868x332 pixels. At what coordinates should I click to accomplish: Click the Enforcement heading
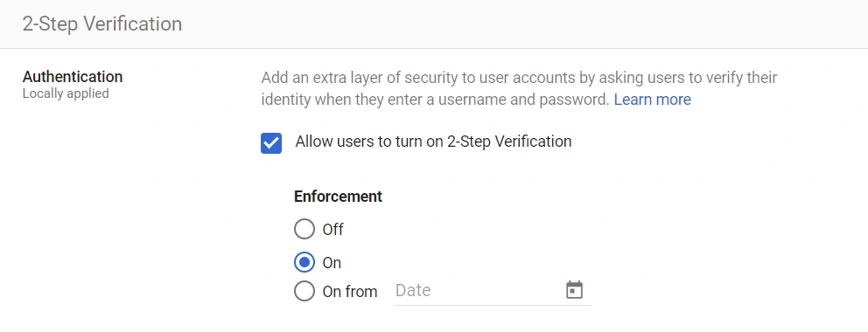[338, 196]
